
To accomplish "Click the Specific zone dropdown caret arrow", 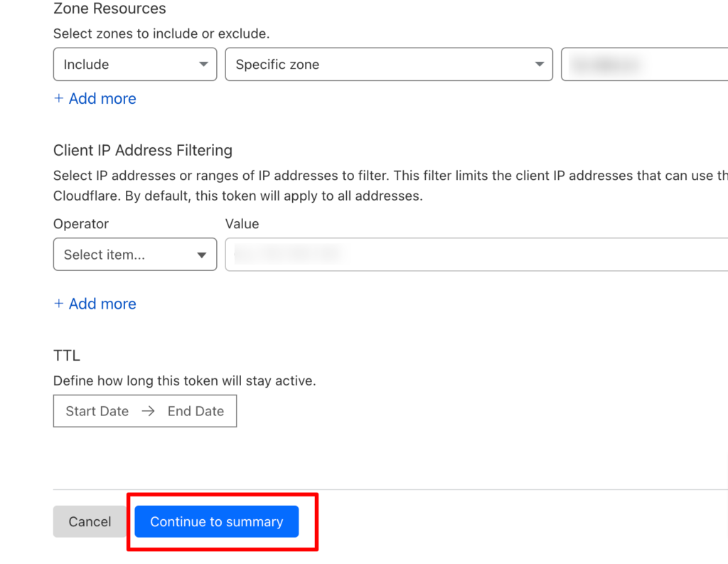I will [x=539, y=64].
